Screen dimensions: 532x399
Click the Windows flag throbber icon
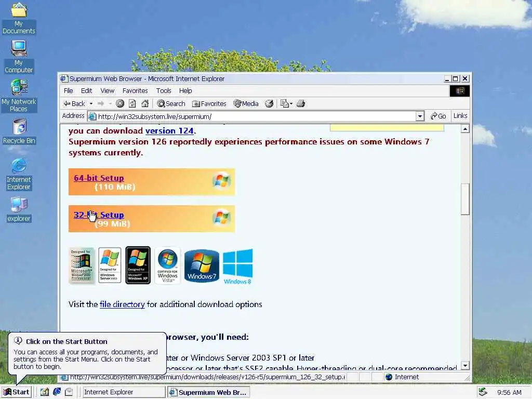(x=460, y=91)
